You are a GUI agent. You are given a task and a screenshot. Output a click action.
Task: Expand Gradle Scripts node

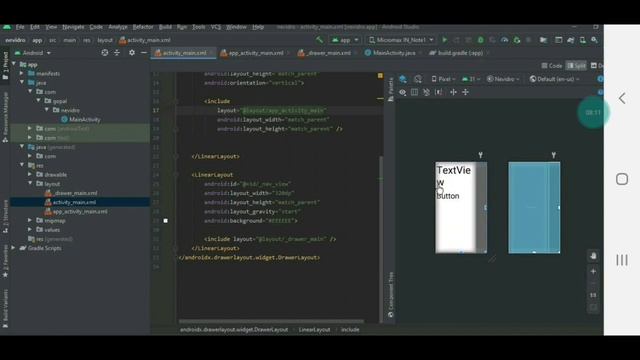(13, 248)
